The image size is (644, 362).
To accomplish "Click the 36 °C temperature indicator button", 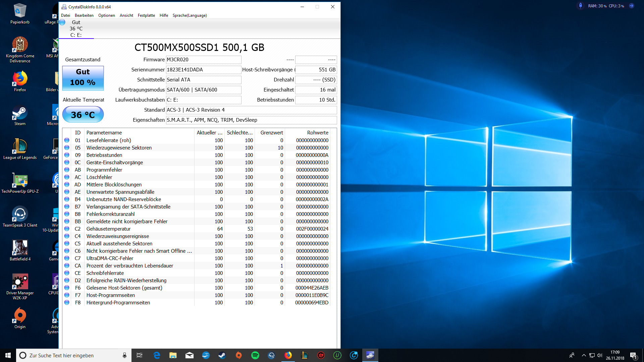I will tap(83, 115).
